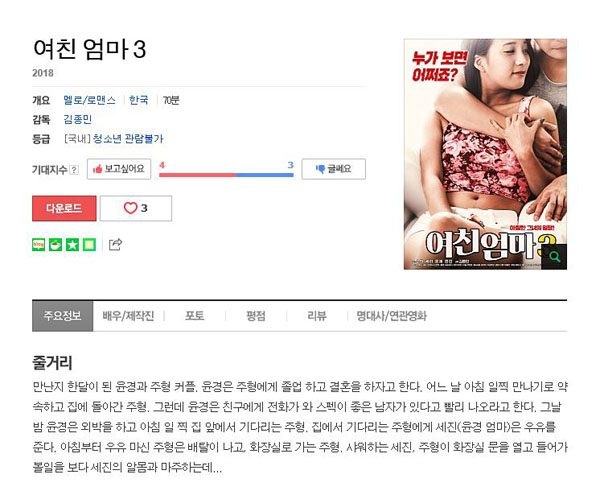Open director 김종민 link

click(x=78, y=119)
